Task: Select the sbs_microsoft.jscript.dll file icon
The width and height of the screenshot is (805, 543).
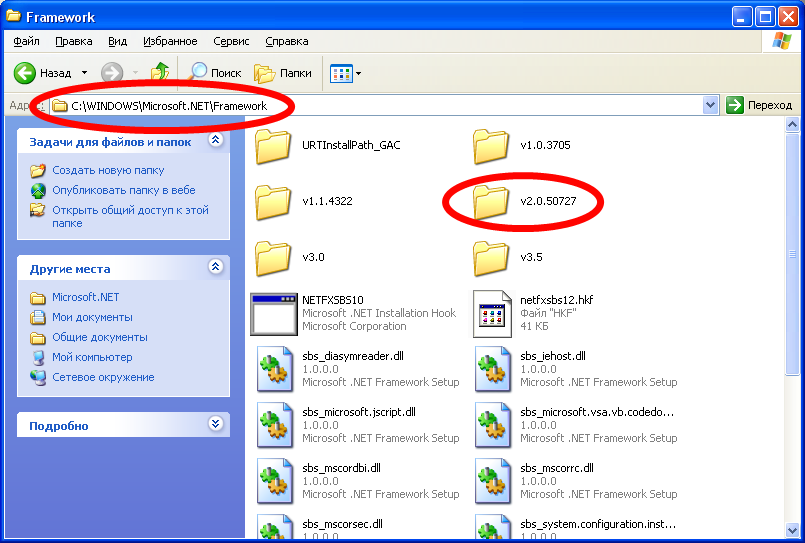Action: tap(275, 425)
